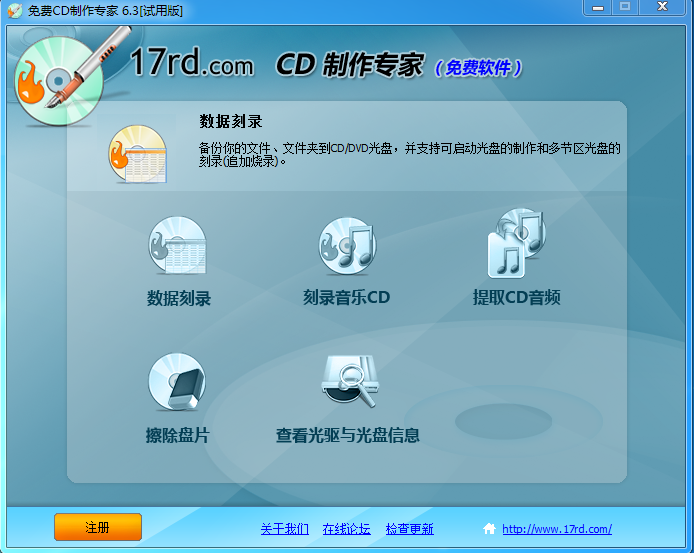The width and height of the screenshot is (694, 553).
Task: Click the 数据刻录 label under the disc icon
Action: [x=179, y=298]
